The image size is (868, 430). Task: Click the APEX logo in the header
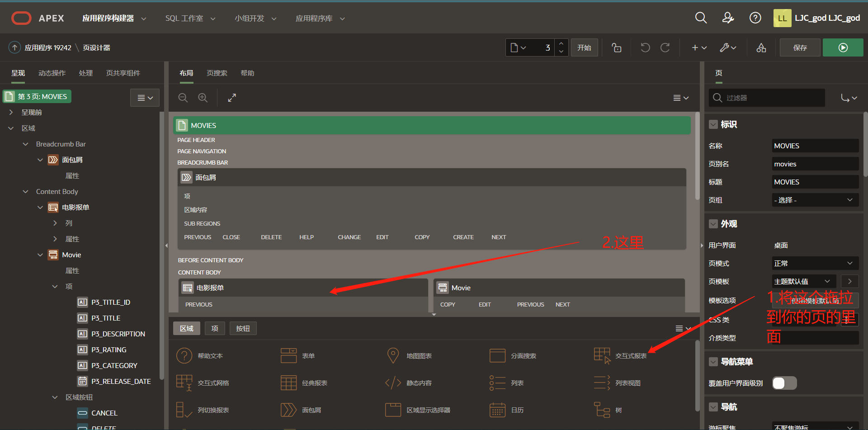point(38,18)
